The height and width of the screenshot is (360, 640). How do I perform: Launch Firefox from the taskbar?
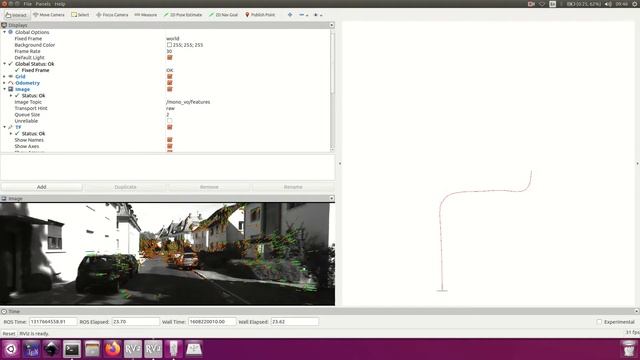tap(113, 349)
